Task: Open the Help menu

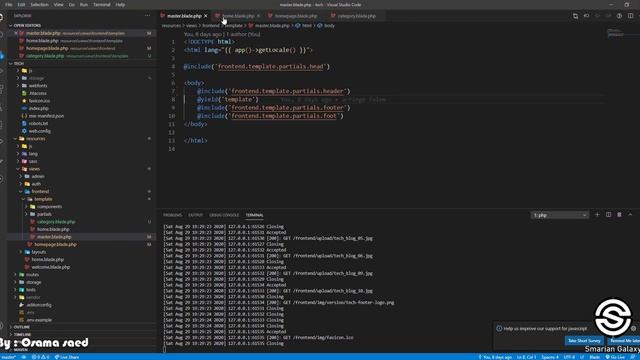Action: pyautogui.click(x=120, y=4)
